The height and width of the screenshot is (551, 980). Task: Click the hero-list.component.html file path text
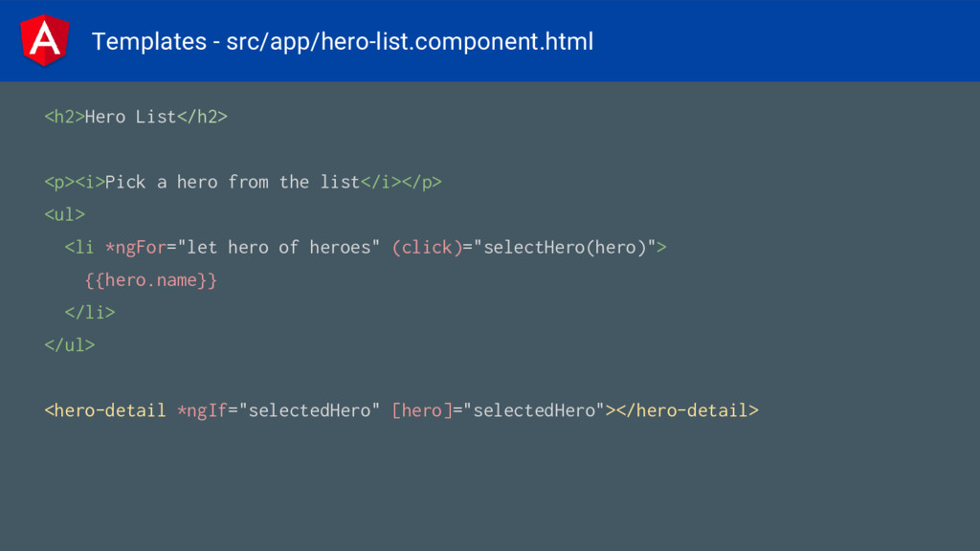click(410, 42)
